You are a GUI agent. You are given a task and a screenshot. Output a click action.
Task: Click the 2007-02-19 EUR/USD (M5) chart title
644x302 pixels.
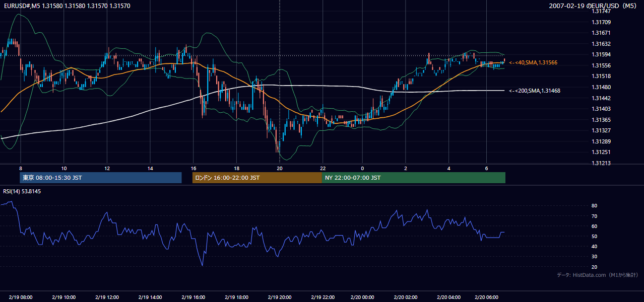coord(593,6)
